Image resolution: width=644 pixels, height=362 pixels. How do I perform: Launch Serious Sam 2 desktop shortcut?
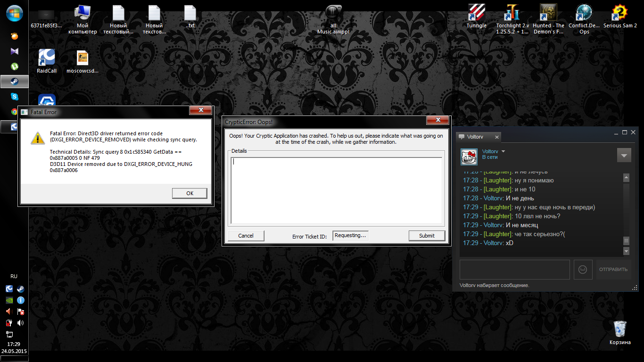(620, 17)
